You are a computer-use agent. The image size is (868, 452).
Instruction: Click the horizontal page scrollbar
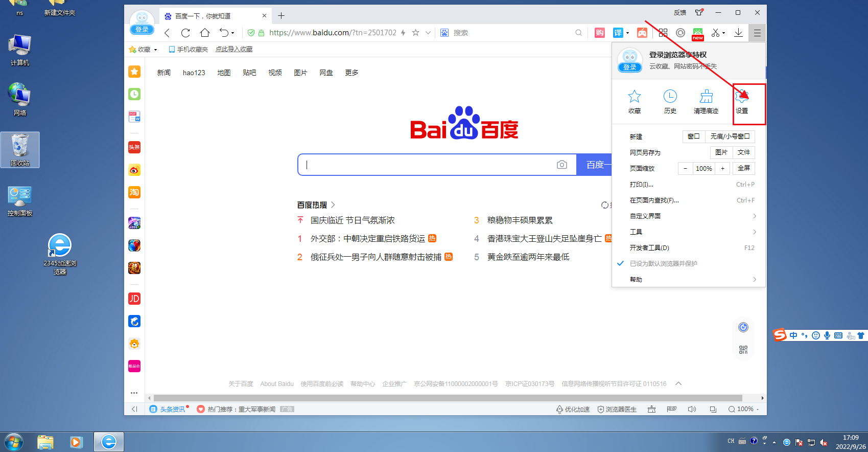[448, 398]
